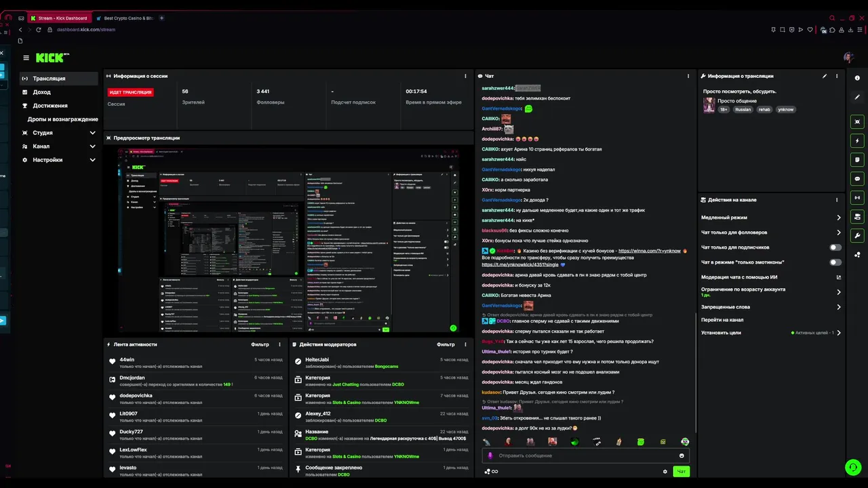The width and height of the screenshot is (868, 488).
Task: Go back with the browser back arrow
Action: [x=20, y=30]
